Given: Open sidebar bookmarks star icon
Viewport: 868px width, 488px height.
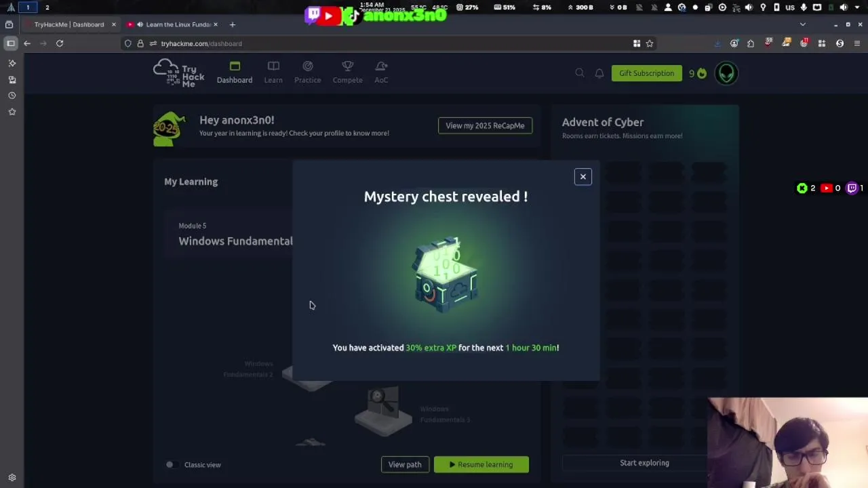Looking at the screenshot, I should point(12,112).
